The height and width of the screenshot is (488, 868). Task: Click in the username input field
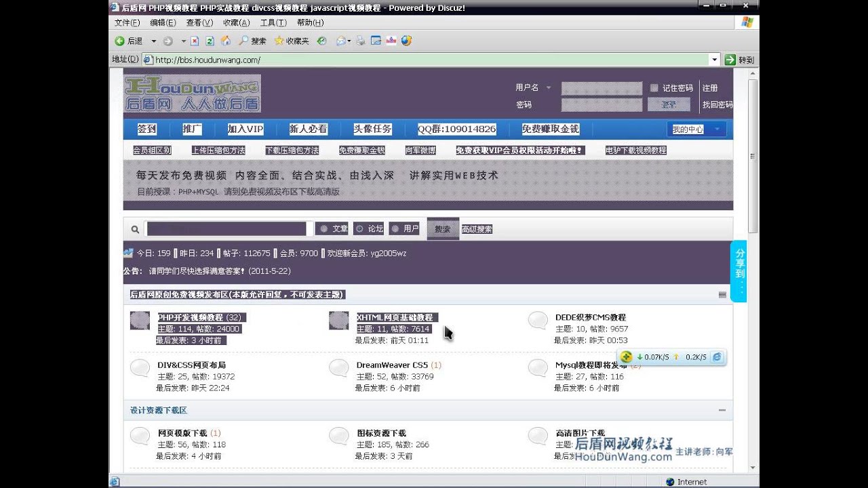coord(601,88)
